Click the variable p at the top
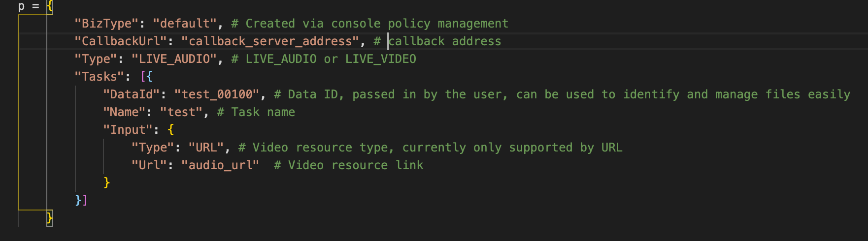The image size is (868, 241). (x=21, y=6)
